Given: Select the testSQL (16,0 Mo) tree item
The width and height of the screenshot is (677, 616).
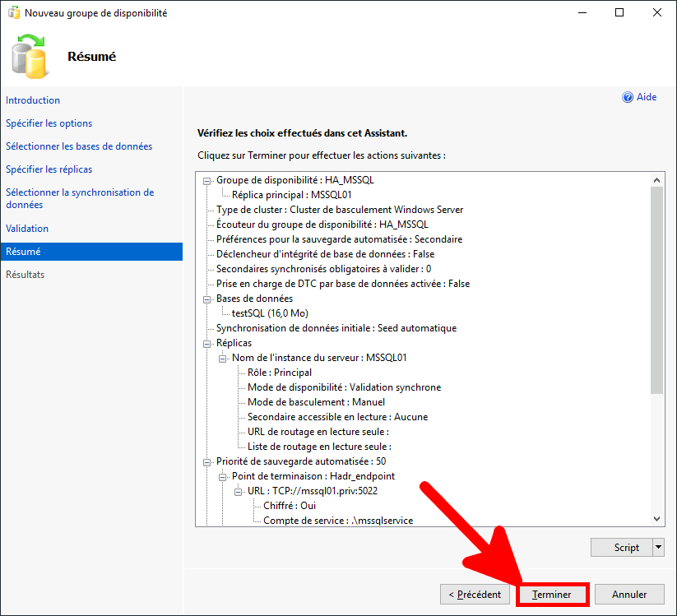Looking at the screenshot, I should click(x=270, y=313).
